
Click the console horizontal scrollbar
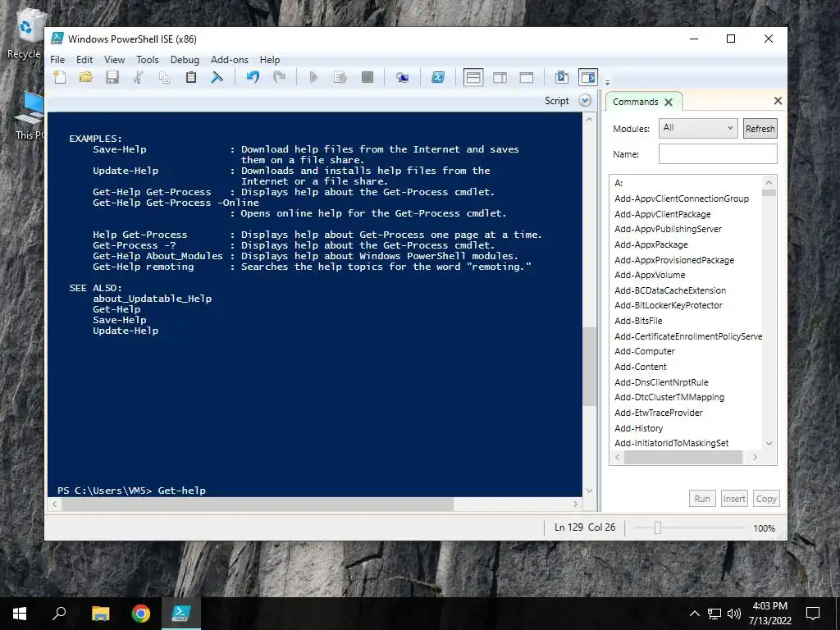[x=257, y=504]
